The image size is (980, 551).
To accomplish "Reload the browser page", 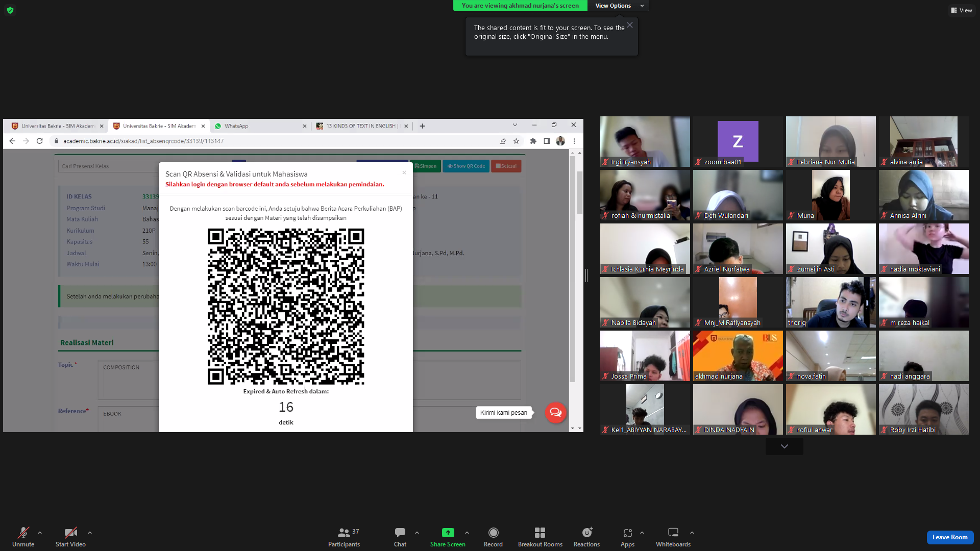I will click(x=39, y=141).
